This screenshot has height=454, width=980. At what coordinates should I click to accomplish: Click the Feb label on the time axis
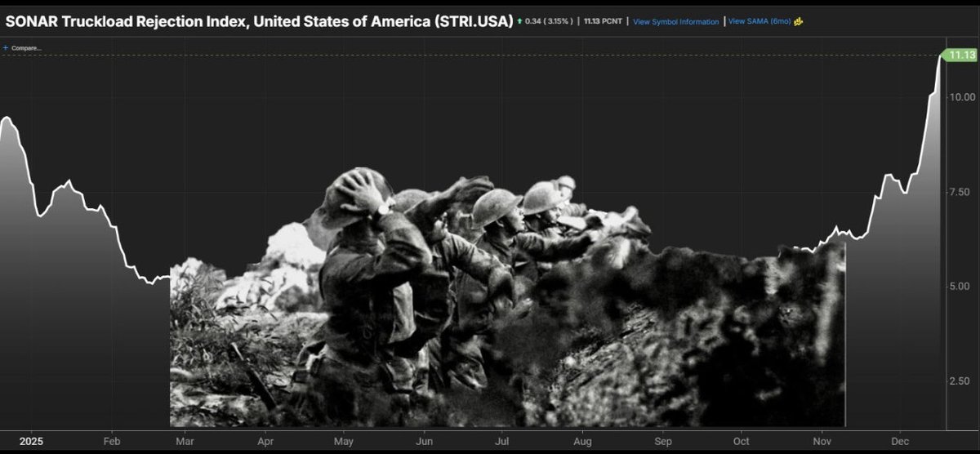(x=113, y=441)
